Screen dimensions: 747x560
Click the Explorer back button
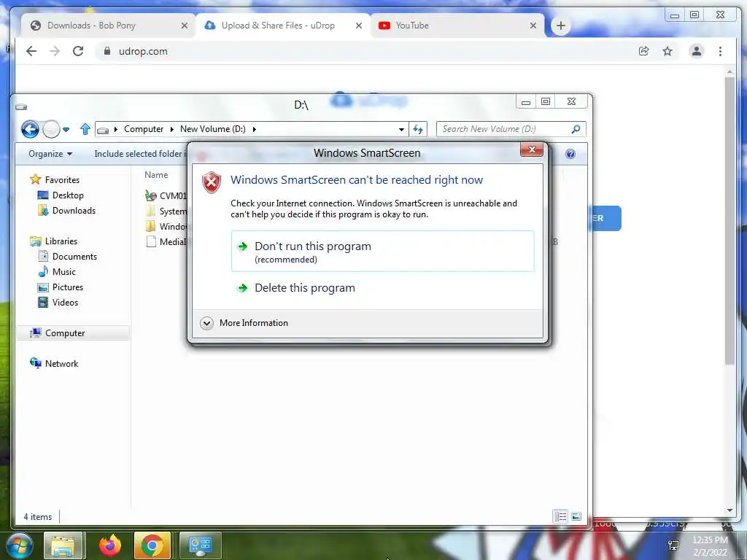pos(30,129)
